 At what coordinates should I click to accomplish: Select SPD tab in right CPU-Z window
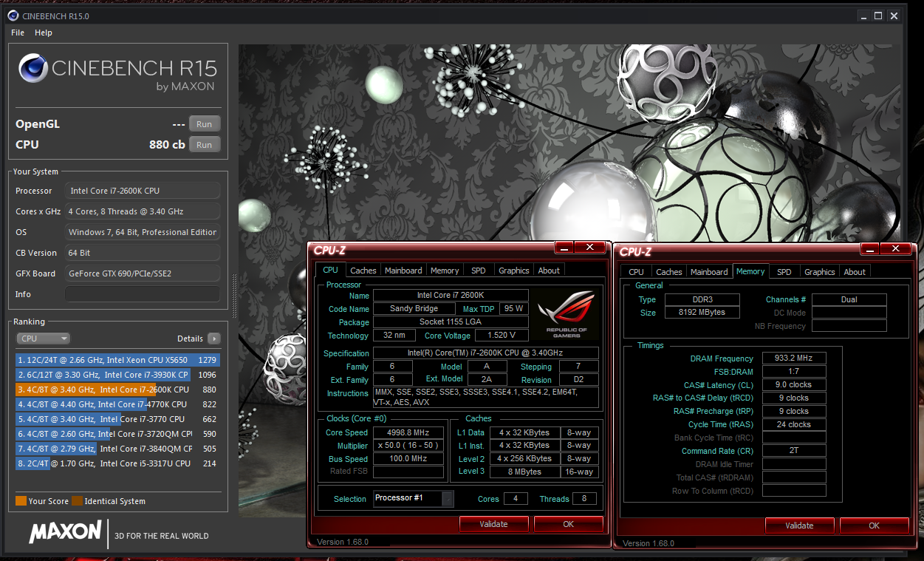pyautogui.click(x=784, y=272)
